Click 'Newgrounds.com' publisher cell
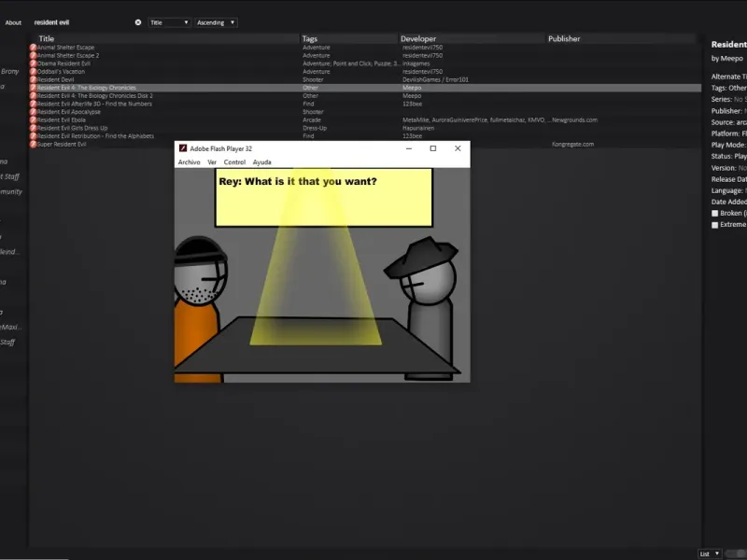 [x=574, y=120]
